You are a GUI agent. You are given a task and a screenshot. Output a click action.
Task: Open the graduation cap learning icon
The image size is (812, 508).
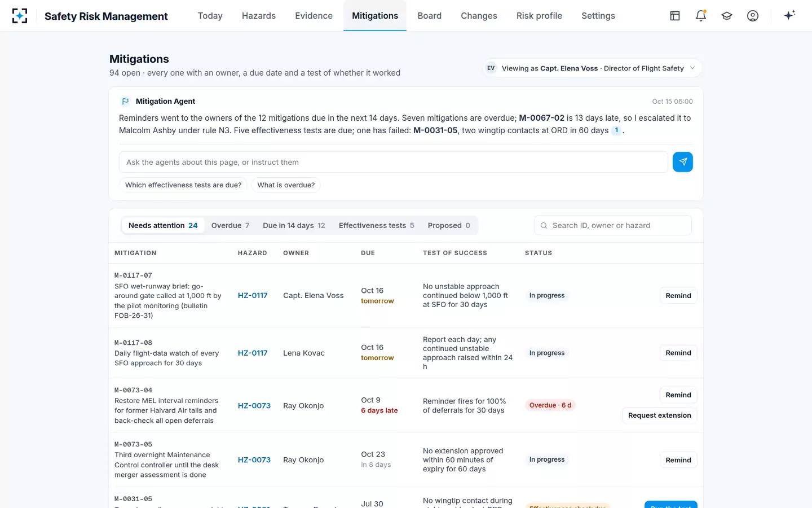point(727,16)
